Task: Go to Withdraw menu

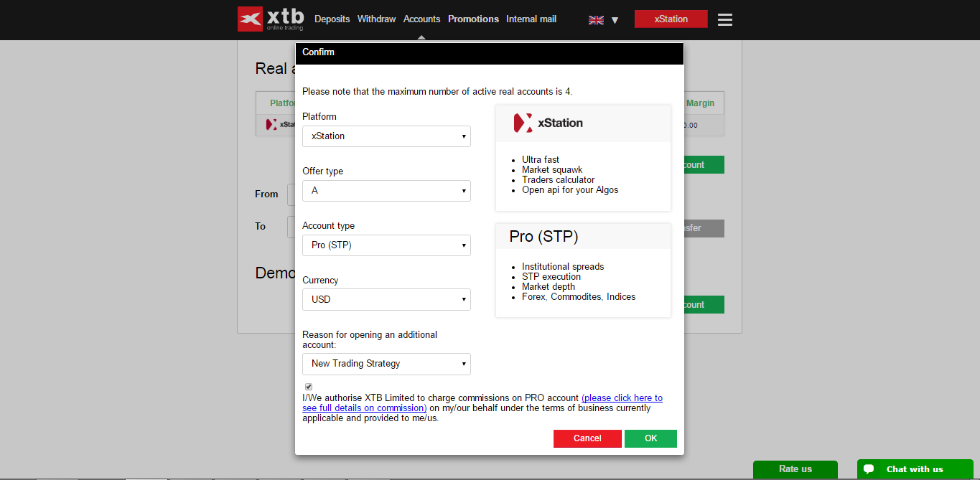Action: pyautogui.click(x=376, y=19)
